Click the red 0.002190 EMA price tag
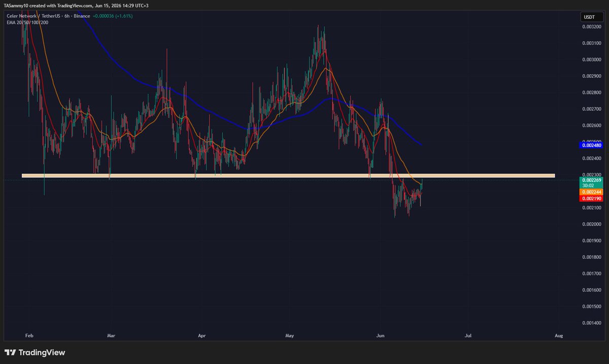 [x=590, y=198]
